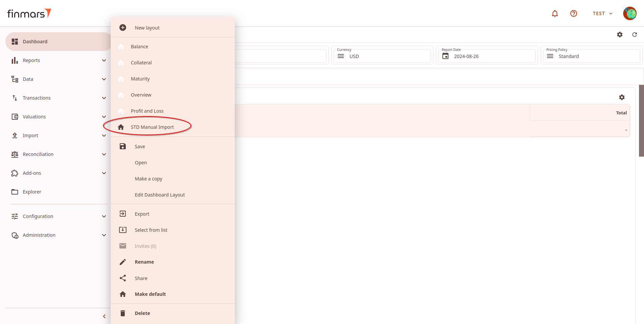Click the Explorer folder icon

[x=15, y=192]
